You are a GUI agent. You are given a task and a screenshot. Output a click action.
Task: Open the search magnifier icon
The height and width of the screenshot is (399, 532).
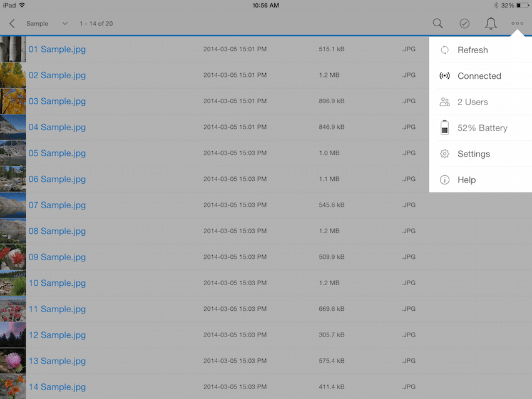437,23
